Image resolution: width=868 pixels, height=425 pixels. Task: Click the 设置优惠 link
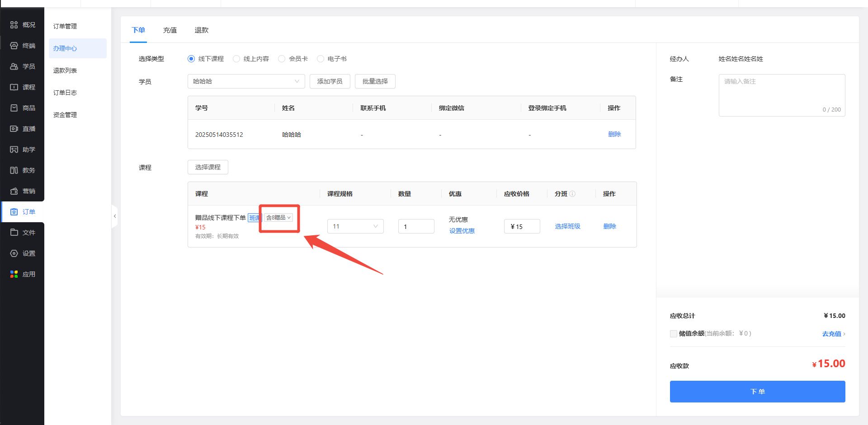pos(462,231)
